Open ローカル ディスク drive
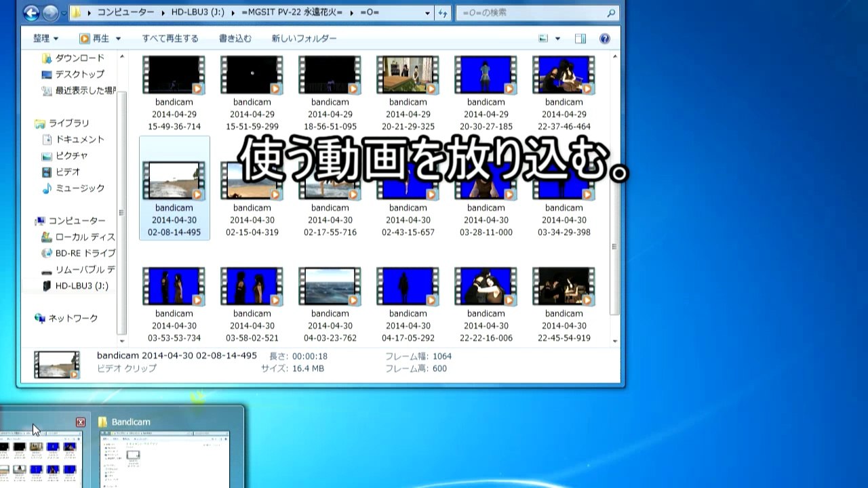 point(78,237)
